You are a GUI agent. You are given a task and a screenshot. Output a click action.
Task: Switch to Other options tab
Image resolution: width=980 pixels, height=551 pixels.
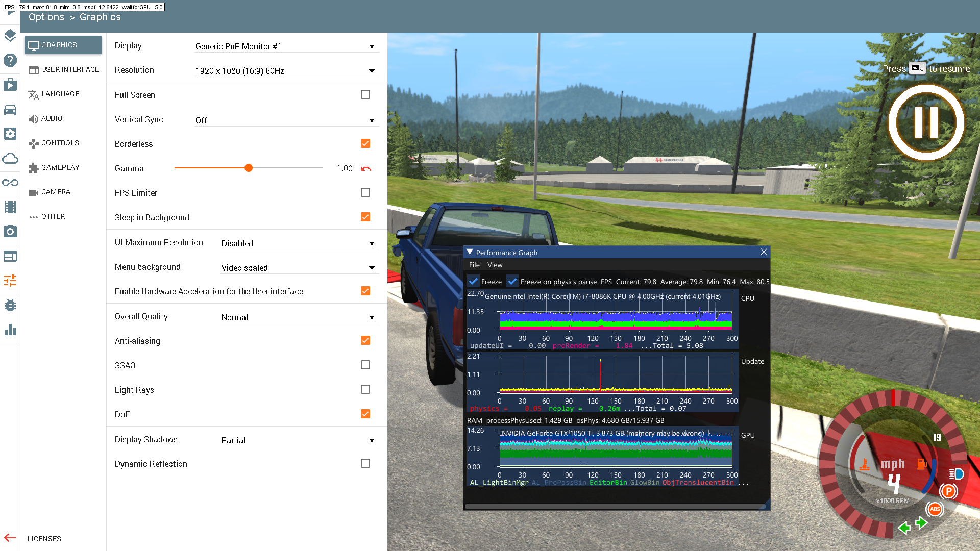coord(63,216)
